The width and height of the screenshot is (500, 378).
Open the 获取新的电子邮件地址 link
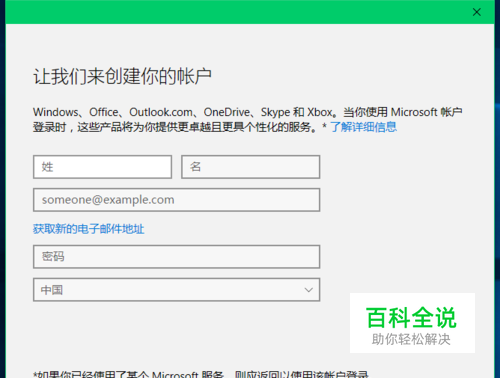click(x=89, y=229)
